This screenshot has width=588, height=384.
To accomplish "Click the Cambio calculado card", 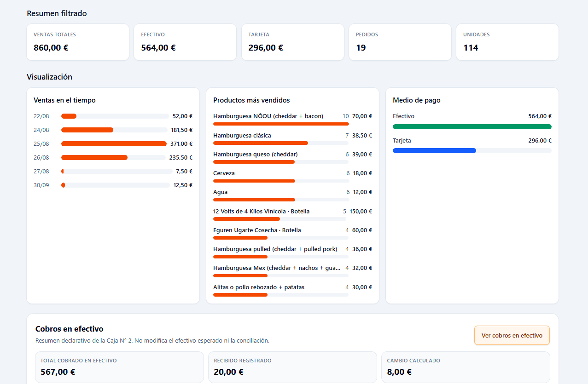I will [x=466, y=367].
